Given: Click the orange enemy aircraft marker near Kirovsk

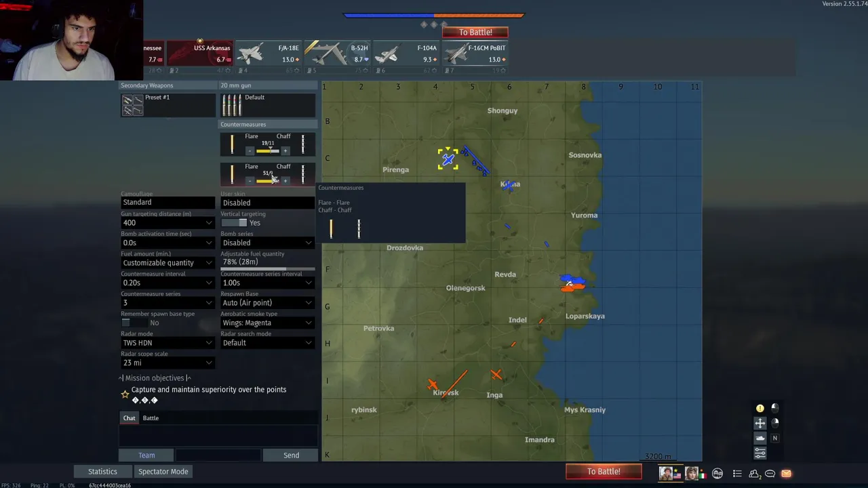Looking at the screenshot, I should [433, 385].
